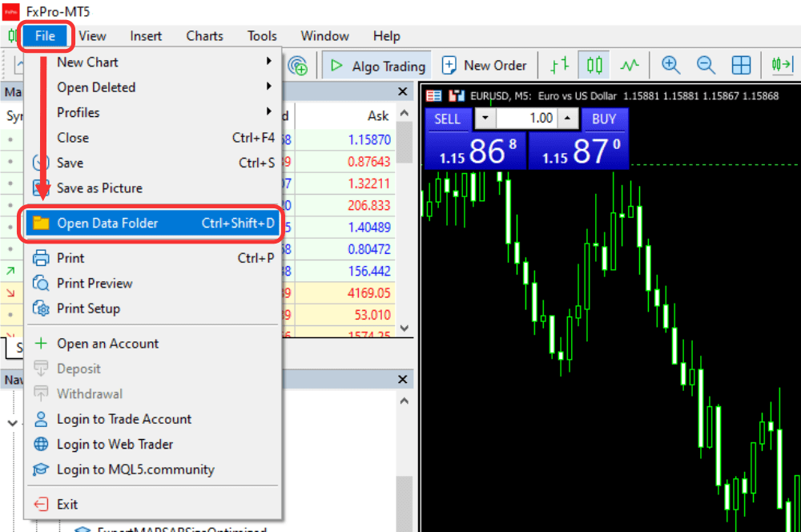This screenshot has width=801, height=532.
Task: Toggle candlestick display mode
Action: (x=594, y=65)
